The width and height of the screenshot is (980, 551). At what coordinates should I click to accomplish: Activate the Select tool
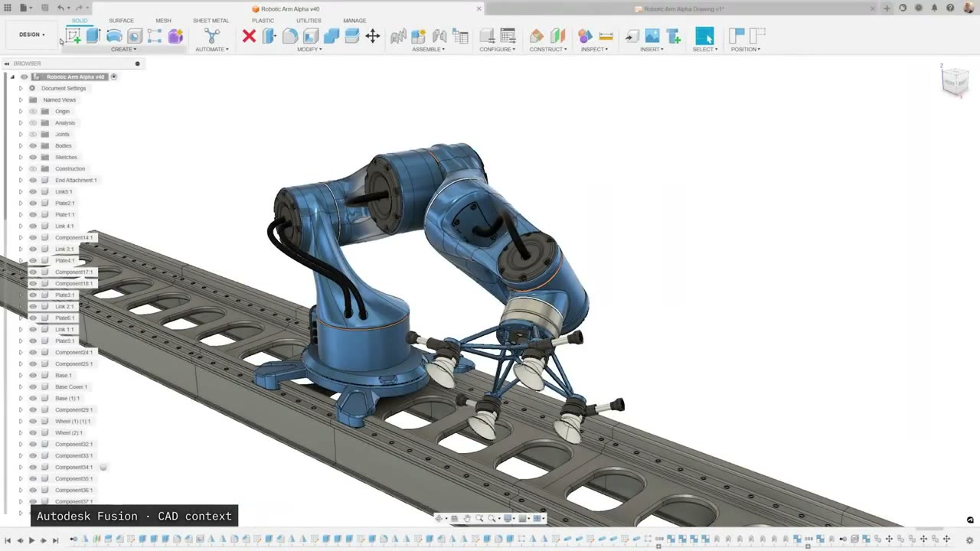pyautogui.click(x=704, y=35)
